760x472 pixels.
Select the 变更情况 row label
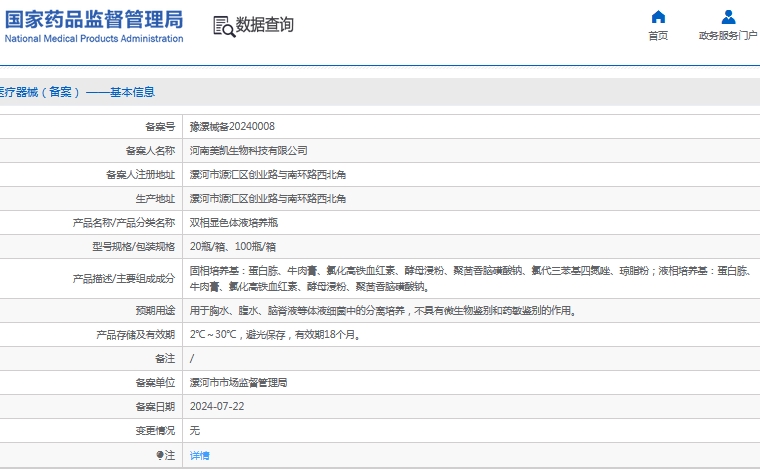click(x=155, y=430)
